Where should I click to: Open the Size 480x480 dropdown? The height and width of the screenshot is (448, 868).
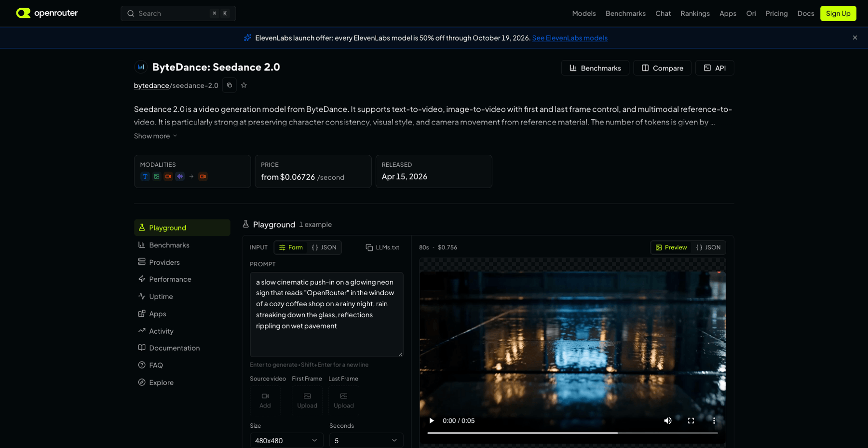click(286, 440)
